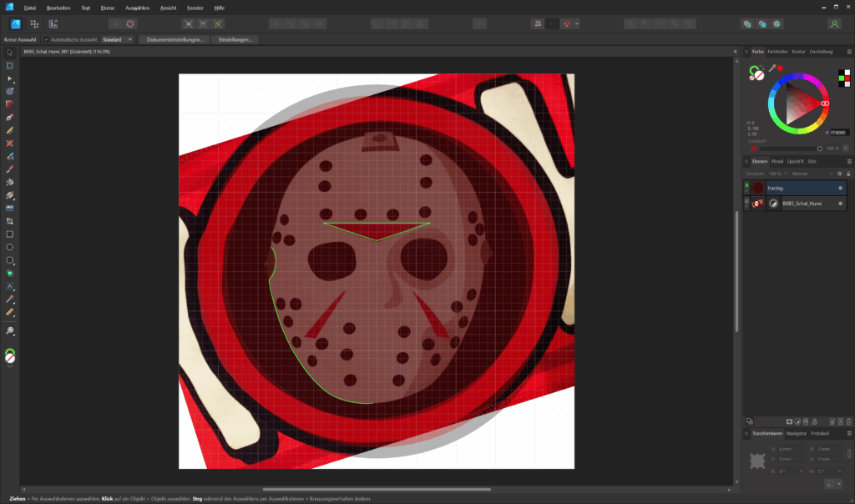The width and height of the screenshot is (855, 504).
Task: Select the Move tool in the toolbar
Action: (x=10, y=52)
